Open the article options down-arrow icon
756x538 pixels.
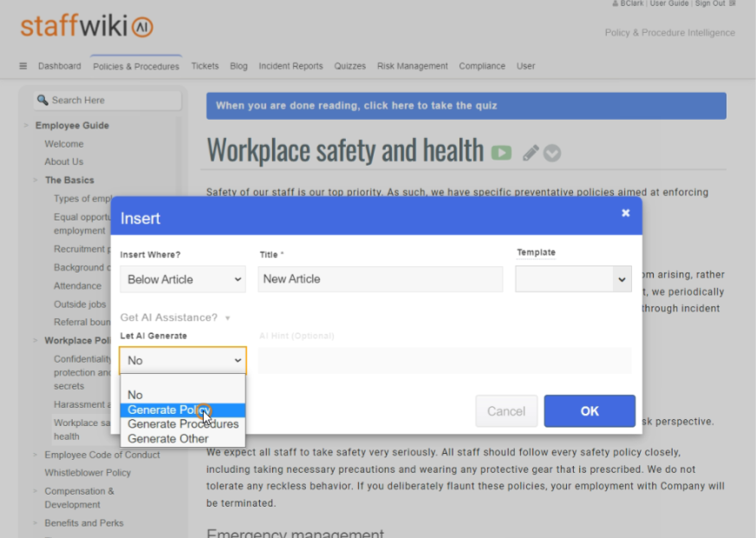(x=552, y=153)
